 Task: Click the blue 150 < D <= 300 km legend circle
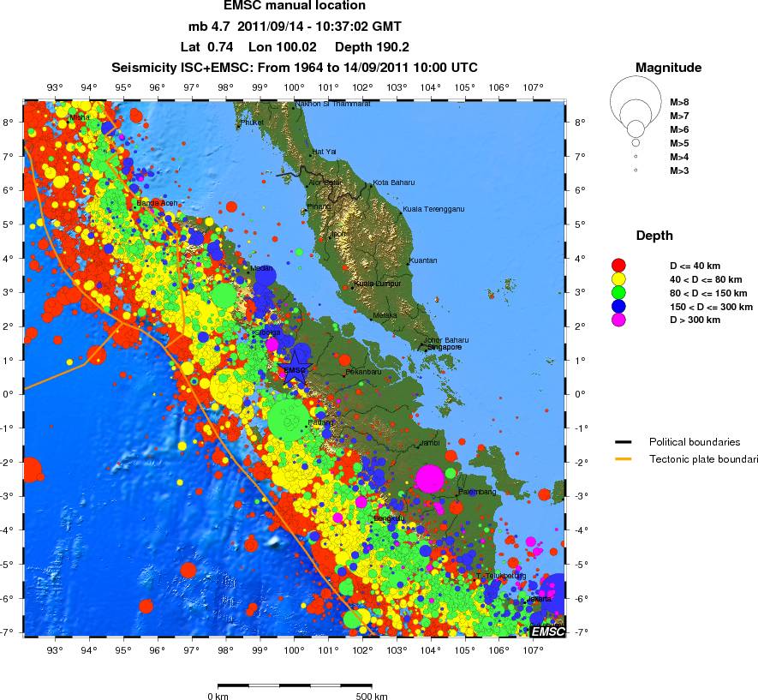(618, 306)
